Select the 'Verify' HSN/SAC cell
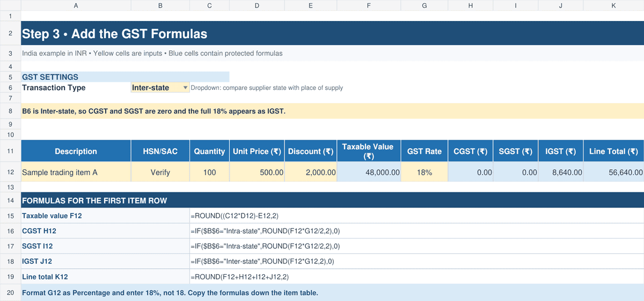 160,173
